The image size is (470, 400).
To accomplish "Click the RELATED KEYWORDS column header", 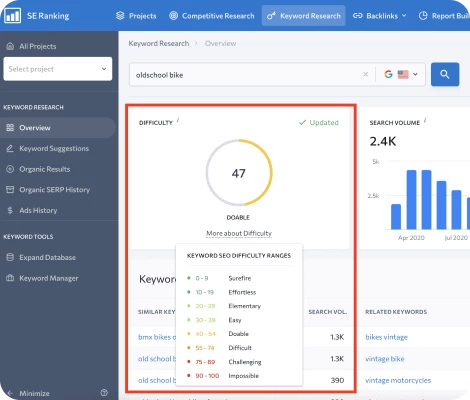I will pyautogui.click(x=396, y=312).
